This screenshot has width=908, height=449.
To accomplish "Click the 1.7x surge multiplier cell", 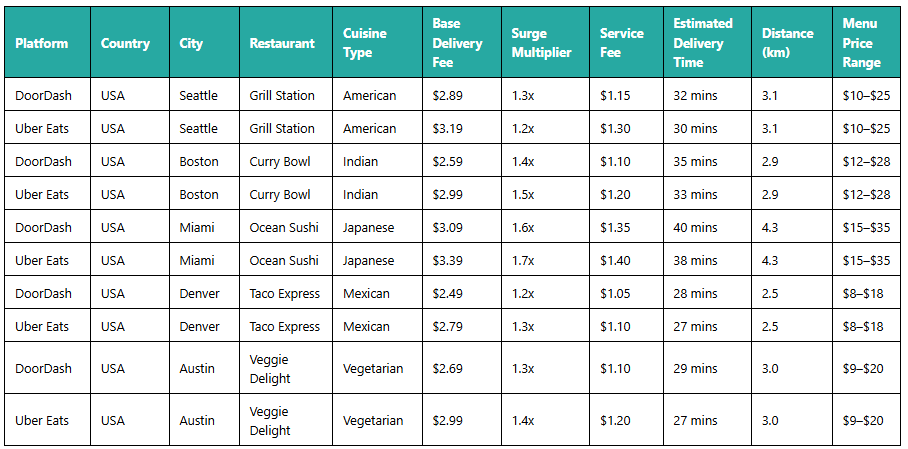I will point(523,260).
